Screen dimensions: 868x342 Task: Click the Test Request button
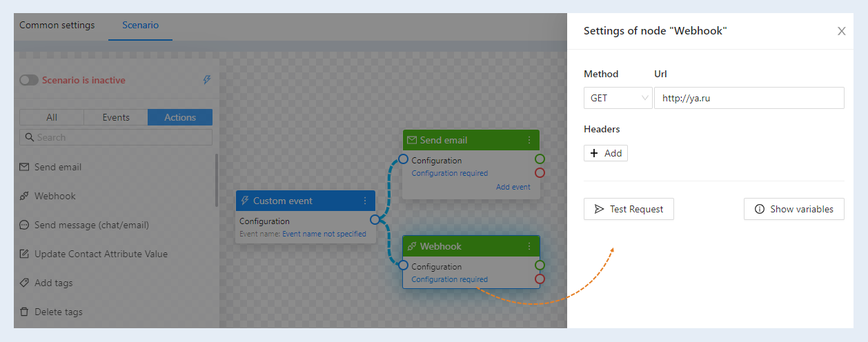coord(629,209)
